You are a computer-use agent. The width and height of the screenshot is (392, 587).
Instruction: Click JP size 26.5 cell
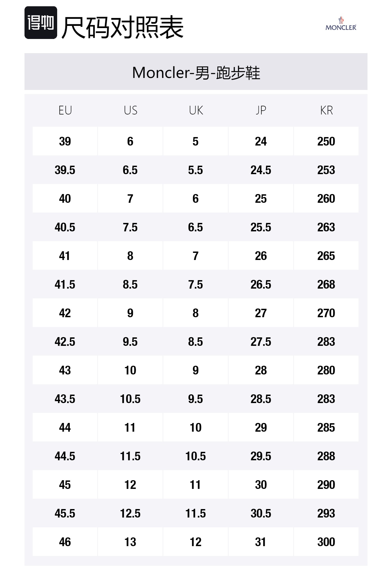point(261,285)
